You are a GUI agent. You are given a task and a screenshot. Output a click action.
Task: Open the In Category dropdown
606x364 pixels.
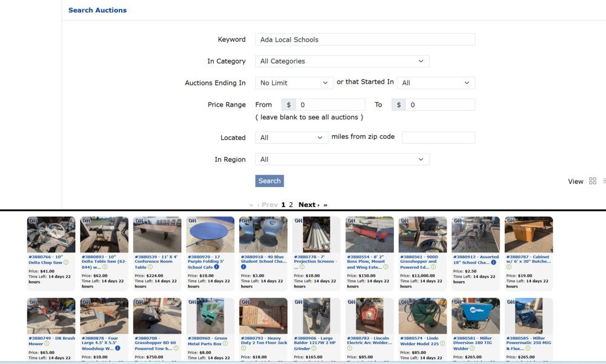(342, 61)
